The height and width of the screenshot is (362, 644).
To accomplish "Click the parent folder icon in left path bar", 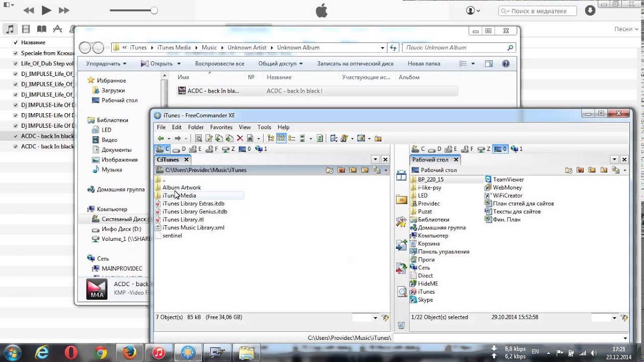I will [353, 170].
